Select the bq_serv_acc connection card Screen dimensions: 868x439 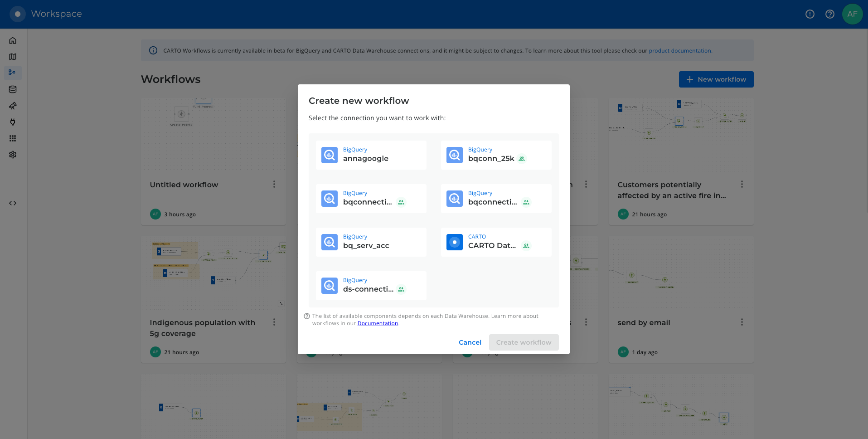[371, 242]
